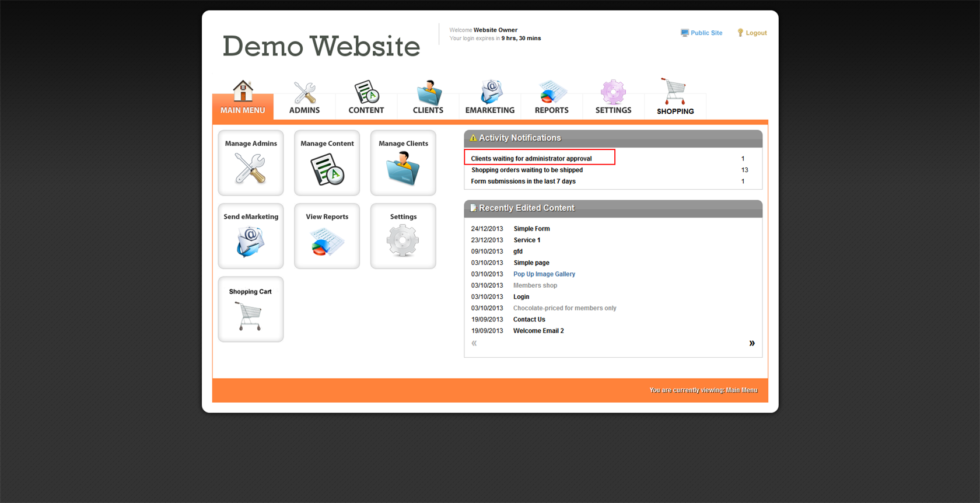Open Clients waiting for administrator approval notification
This screenshot has height=503, width=980.
pos(531,159)
